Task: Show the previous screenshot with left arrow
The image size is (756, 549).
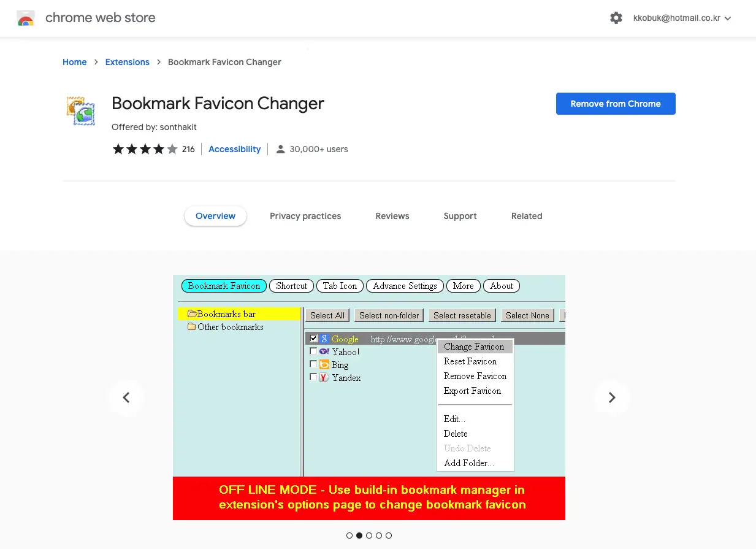Action: (126, 397)
